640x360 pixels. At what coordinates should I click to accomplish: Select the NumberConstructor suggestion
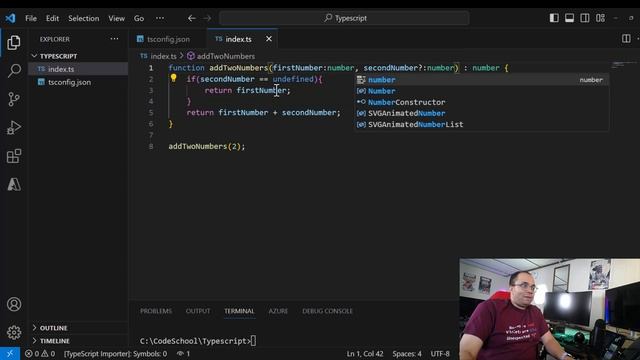[x=481, y=102]
